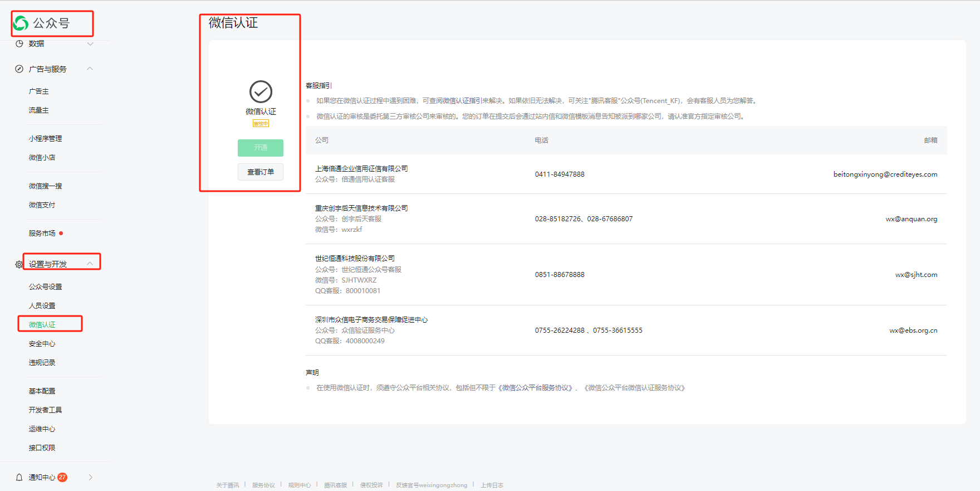Open 微信支付 menu item
980x491 pixels.
[42, 205]
